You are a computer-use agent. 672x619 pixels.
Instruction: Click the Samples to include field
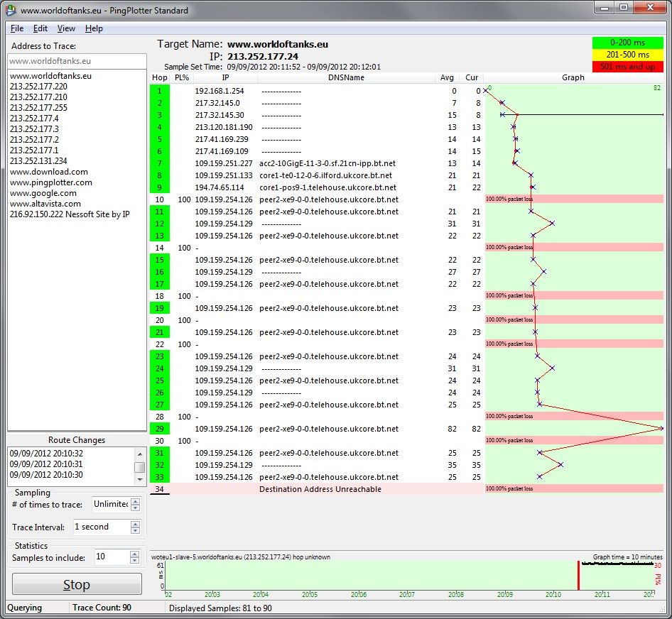coord(112,557)
